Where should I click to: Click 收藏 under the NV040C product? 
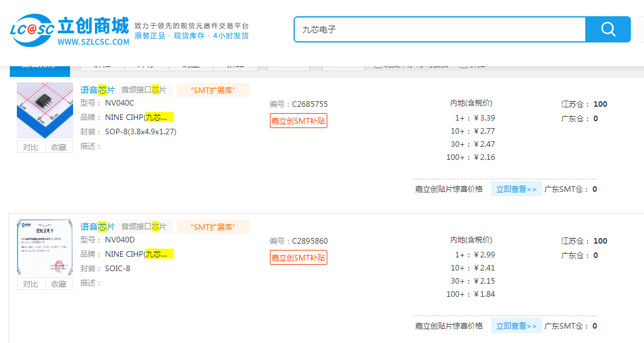pyautogui.click(x=59, y=147)
